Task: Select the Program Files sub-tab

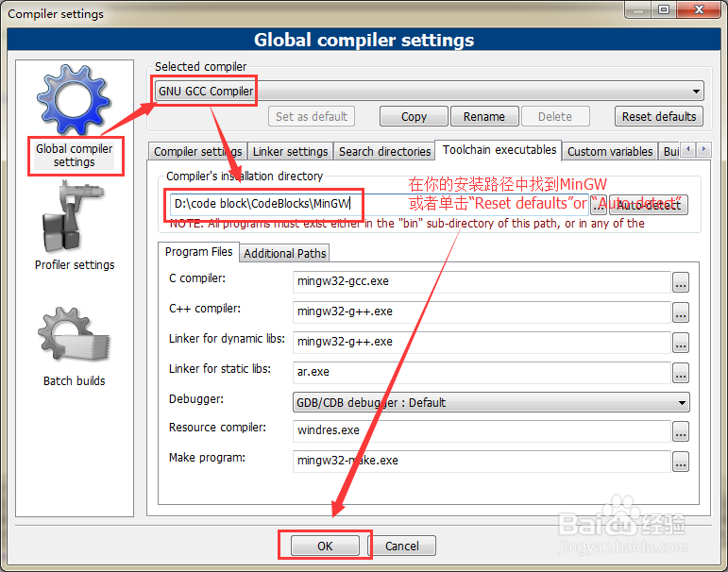Action: [198, 252]
